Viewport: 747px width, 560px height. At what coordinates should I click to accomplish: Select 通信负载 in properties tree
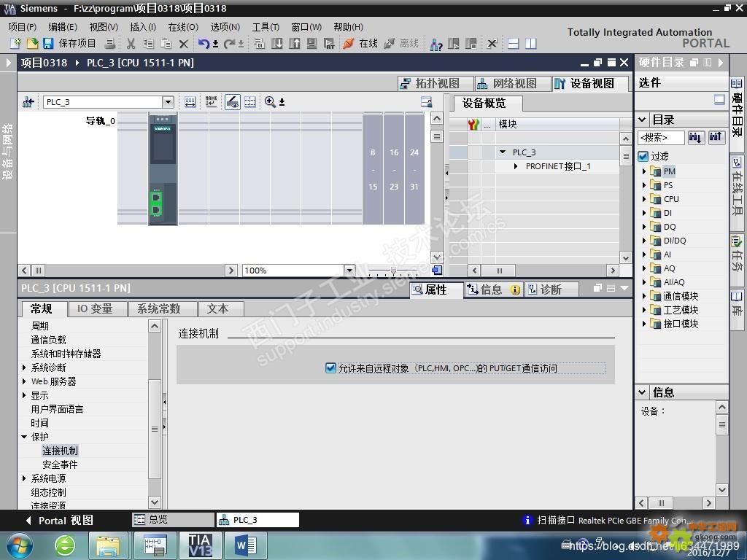(x=49, y=340)
